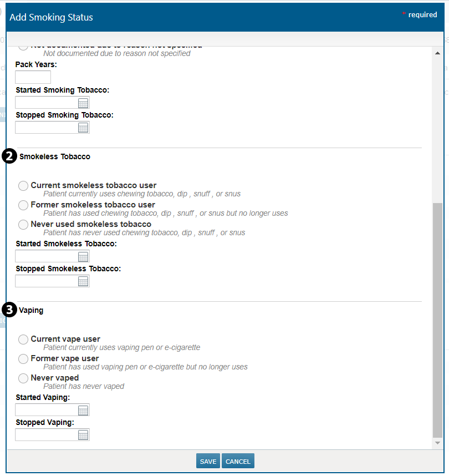
Task: Click the vertical scrollbar thumb
Action: click(x=437, y=319)
